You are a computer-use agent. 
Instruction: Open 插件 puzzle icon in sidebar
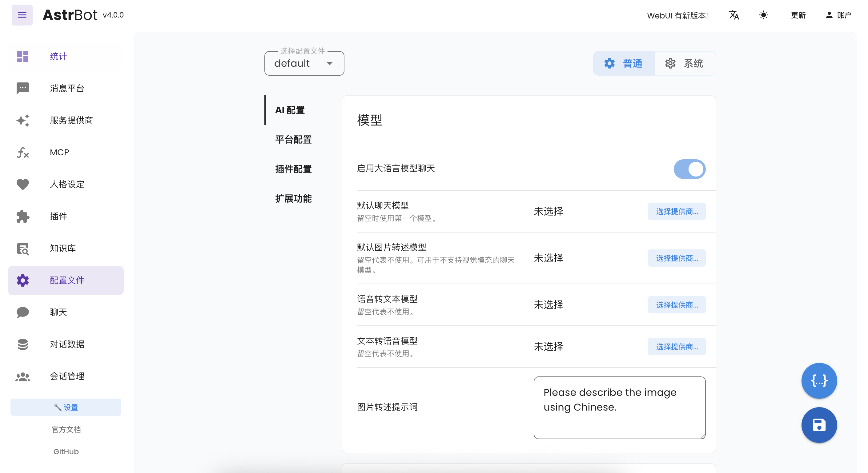[22, 217]
